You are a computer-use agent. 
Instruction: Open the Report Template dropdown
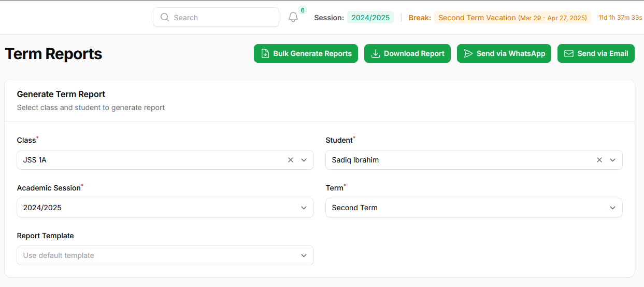pyautogui.click(x=165, y=255)
